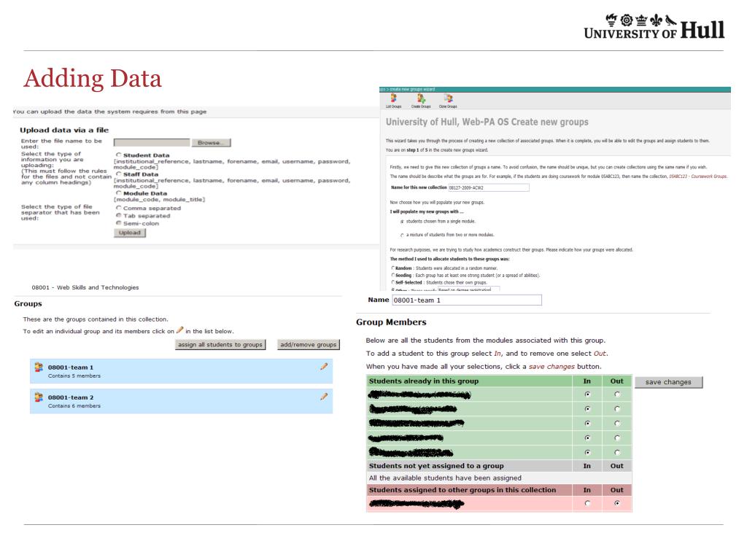
Task: Select the Module Data radio option
Action: point(119,192)
